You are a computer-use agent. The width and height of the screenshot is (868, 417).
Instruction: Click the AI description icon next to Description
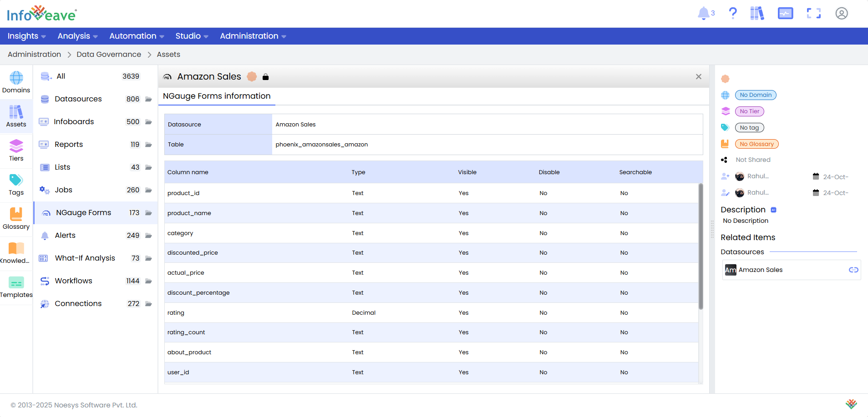pyautogui.click(x=773, y=210)
